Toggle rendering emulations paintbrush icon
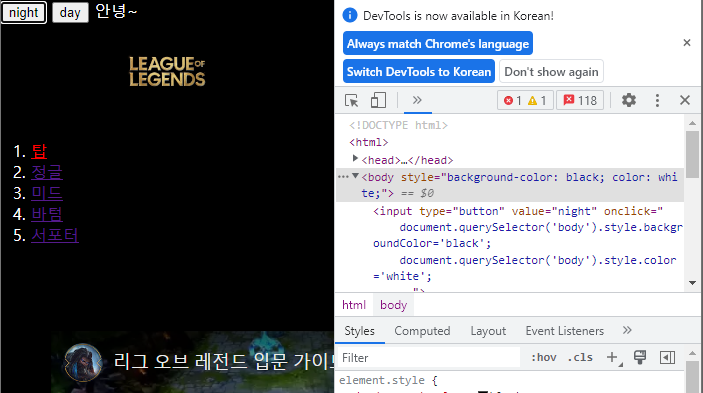This screenshot has width=703, height=393. 640,357
